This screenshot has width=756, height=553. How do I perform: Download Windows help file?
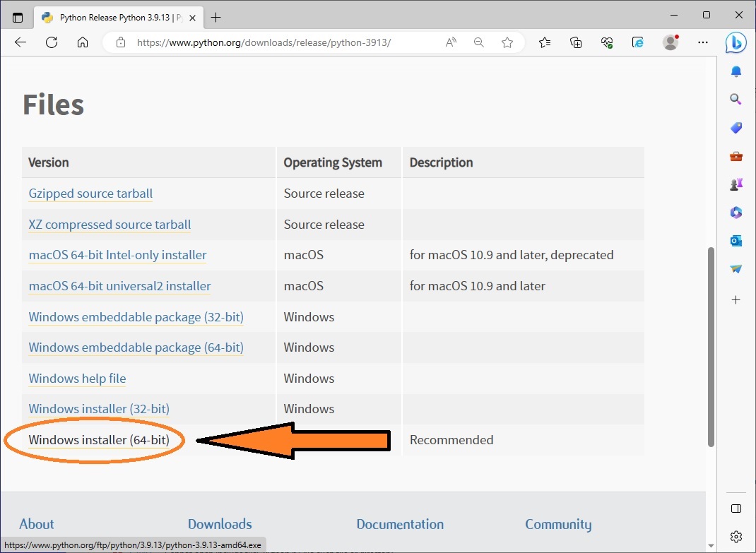coord(77,379)
